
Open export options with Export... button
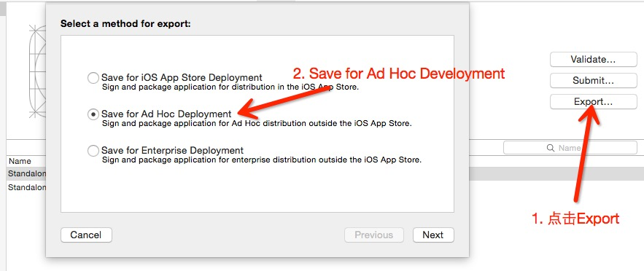click(x=593, y=102)
